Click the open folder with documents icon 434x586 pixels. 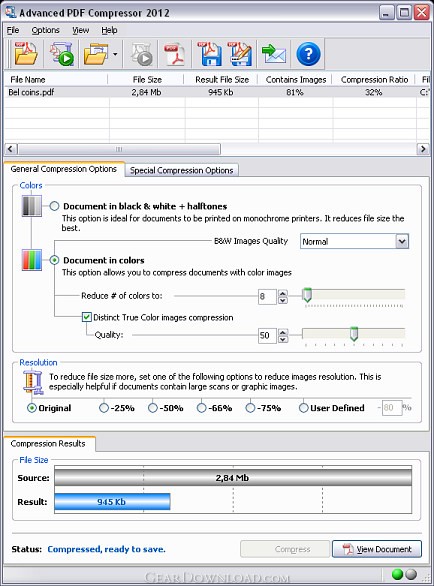pos(96,54)
